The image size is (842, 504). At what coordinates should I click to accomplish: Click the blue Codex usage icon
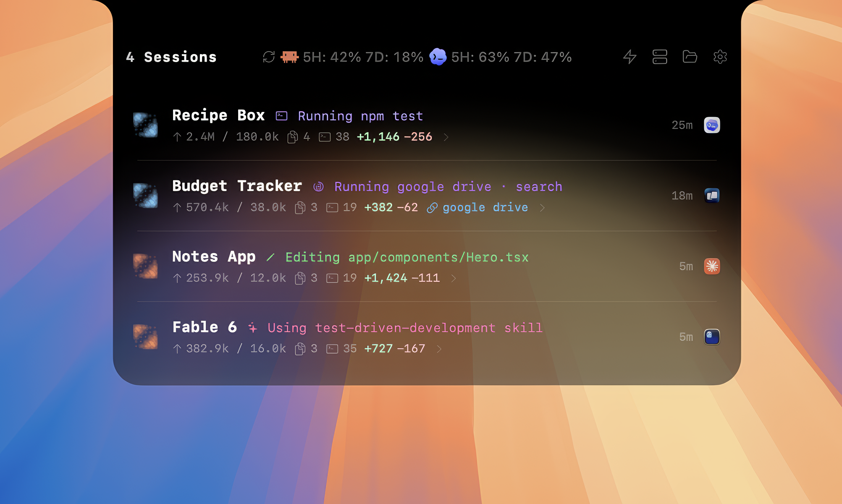coord(438,57)
